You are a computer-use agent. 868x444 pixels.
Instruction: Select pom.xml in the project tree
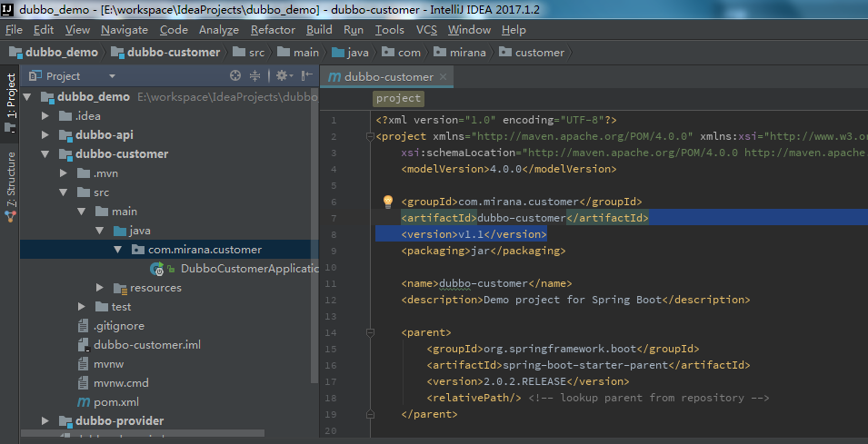[x=116, y=402]
